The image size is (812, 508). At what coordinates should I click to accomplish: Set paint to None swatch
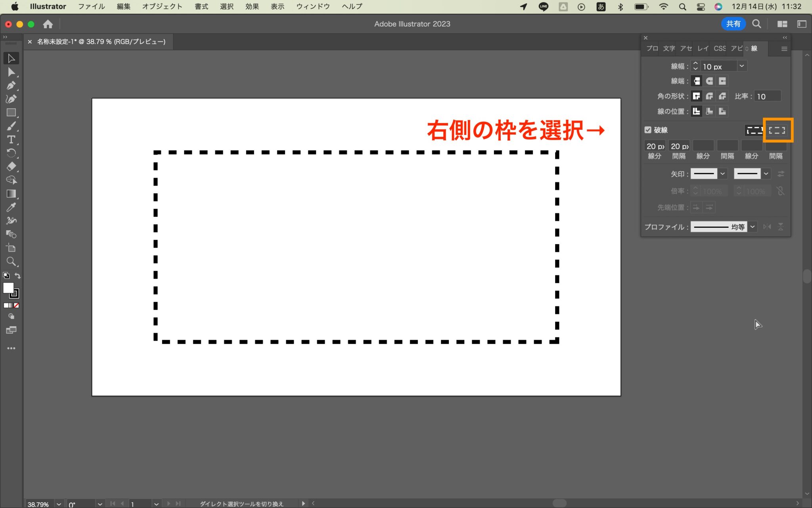pyautogui.click(x=16, y=305)
